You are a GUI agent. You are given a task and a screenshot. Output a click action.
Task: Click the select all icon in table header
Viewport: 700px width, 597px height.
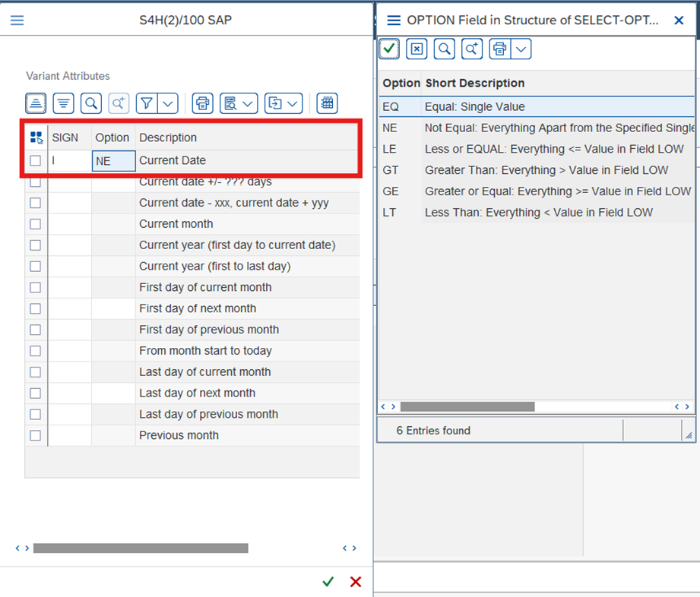[36, 137]
